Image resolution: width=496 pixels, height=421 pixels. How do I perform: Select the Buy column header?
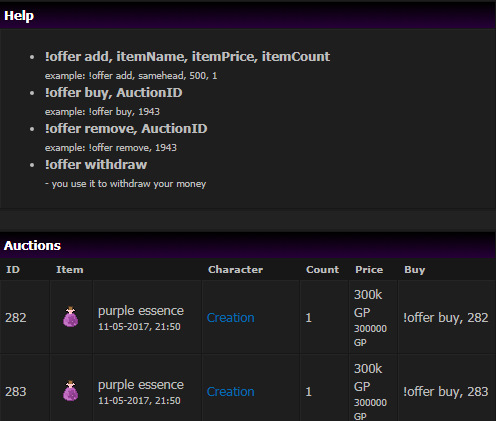tap(415, 270)
